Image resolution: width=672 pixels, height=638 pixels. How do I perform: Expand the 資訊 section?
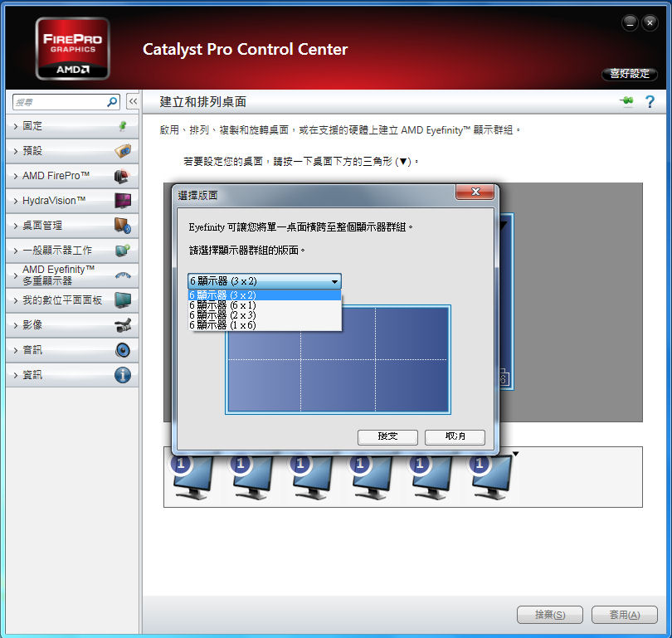click(x=72, y=375)
